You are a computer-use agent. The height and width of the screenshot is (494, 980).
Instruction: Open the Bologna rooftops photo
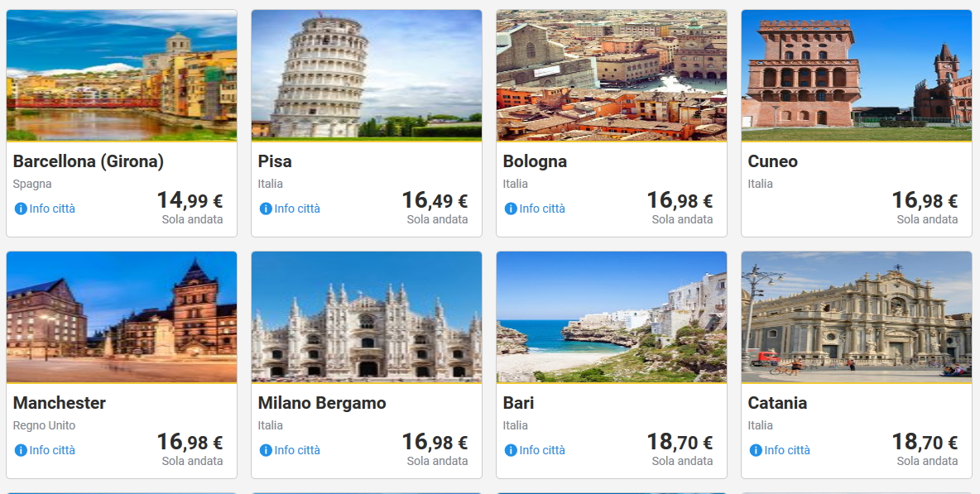(x=612, y=75)
